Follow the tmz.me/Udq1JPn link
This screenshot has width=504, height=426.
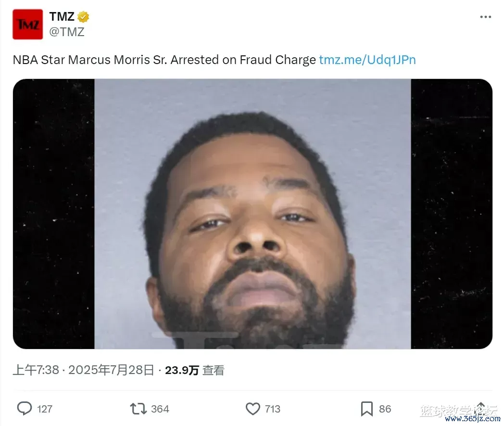(367, 60)
